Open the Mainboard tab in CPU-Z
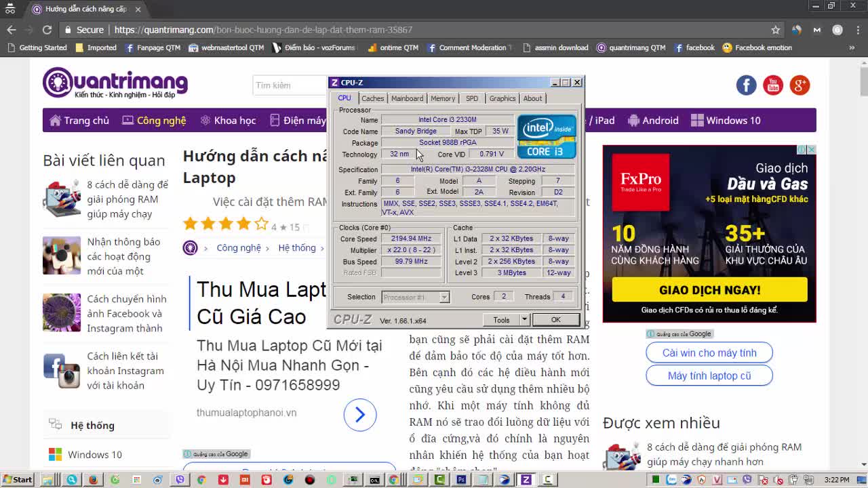The image size is (868, 488). [407, 98]
